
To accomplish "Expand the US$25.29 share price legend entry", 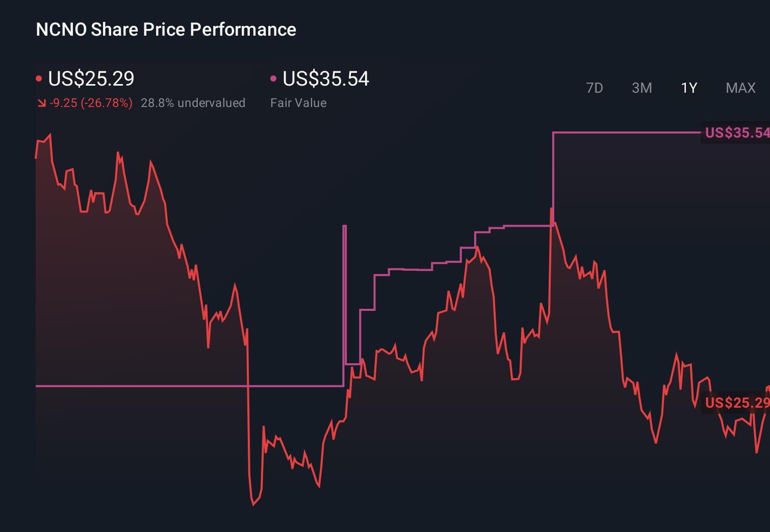I will click(91, 79).
